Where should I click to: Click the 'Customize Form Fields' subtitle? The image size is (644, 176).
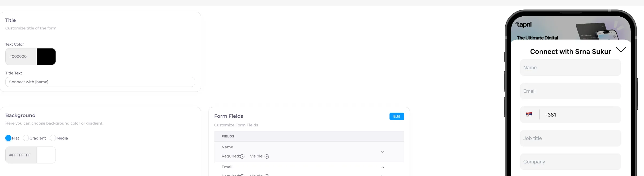pos(236,125)
